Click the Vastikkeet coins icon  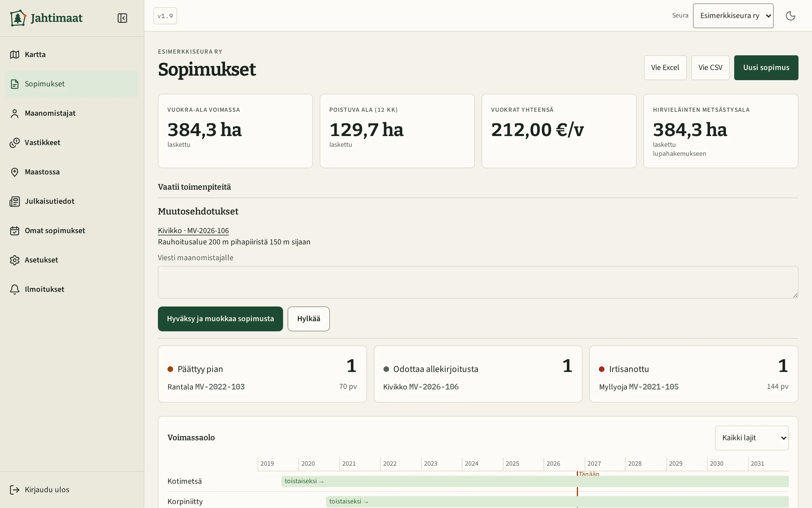(x=14, y=143)
